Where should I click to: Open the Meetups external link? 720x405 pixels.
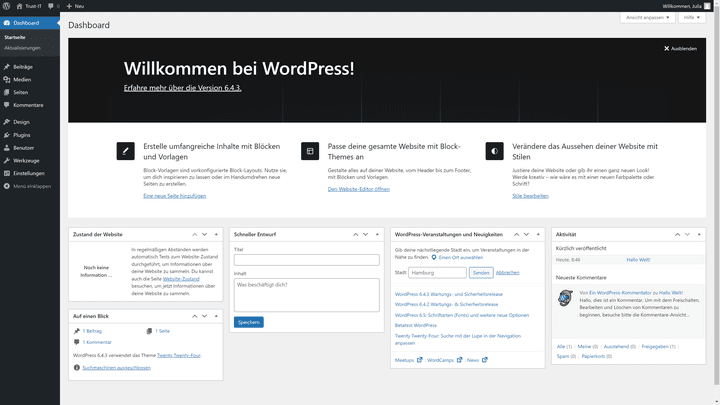click(408, 360)
